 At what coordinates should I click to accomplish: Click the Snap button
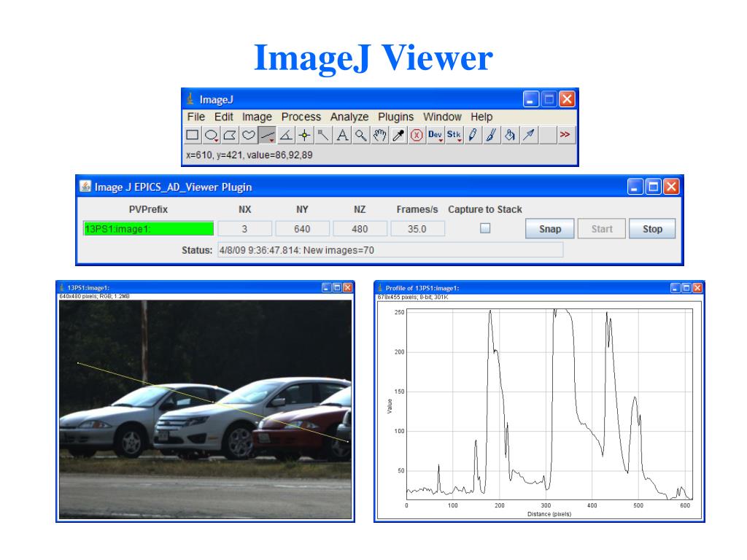tap(550, 228)
